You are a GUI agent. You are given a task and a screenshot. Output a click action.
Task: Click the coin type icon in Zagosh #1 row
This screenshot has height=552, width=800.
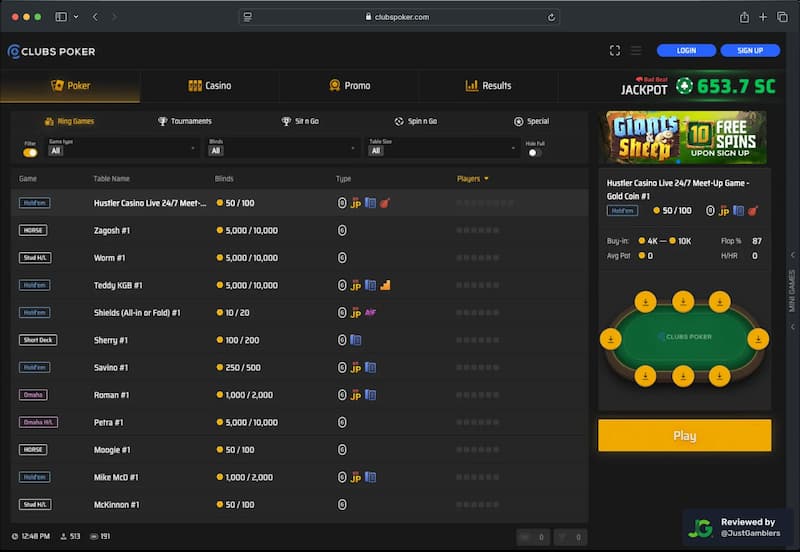pyautogui.click(x=342, y=231)
